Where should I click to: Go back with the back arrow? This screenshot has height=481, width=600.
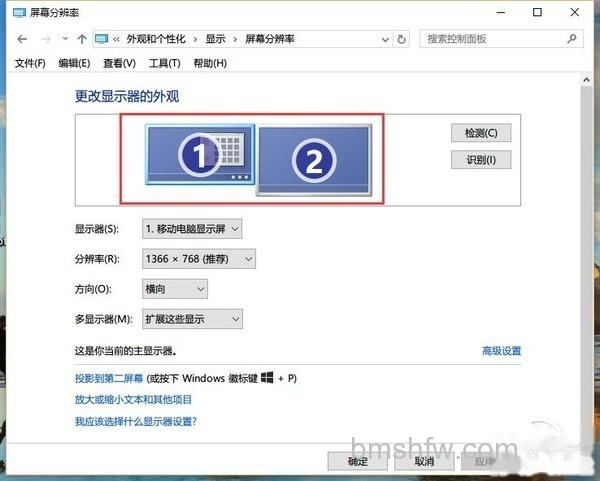(22, 39)
